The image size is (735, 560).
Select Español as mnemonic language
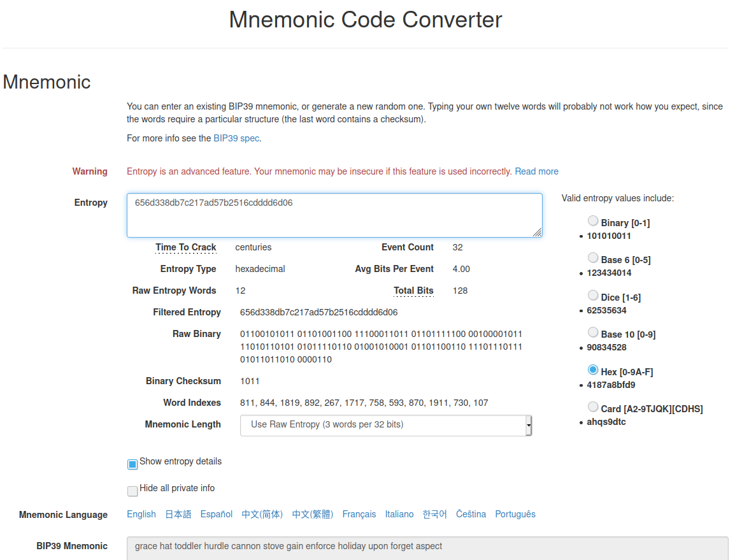217,514
